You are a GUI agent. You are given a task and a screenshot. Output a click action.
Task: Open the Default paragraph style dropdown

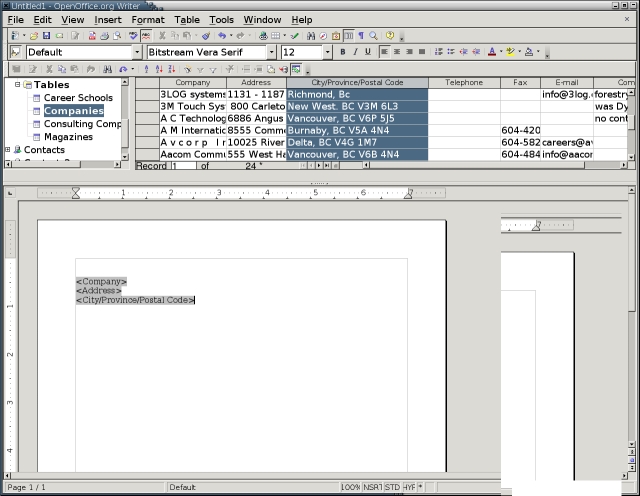(136, 52)
